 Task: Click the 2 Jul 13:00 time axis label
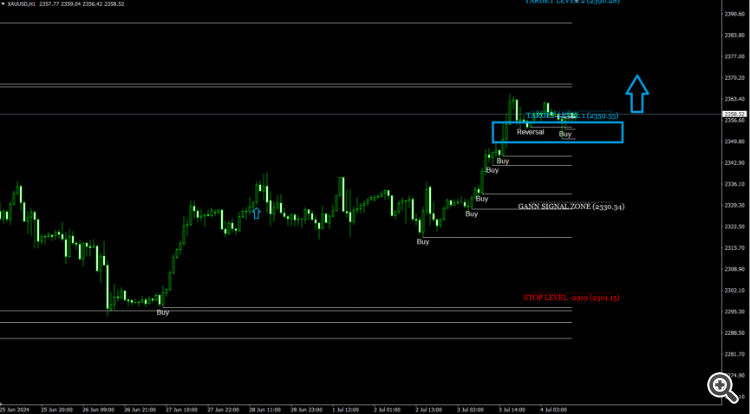coord(429,410)
